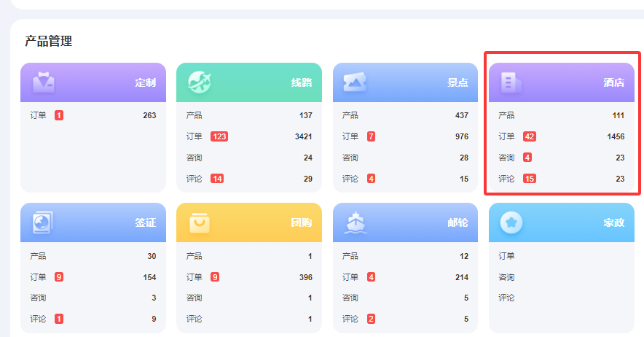Click the 家政 star badge icon
644x337 pixels.
point(511,222)
